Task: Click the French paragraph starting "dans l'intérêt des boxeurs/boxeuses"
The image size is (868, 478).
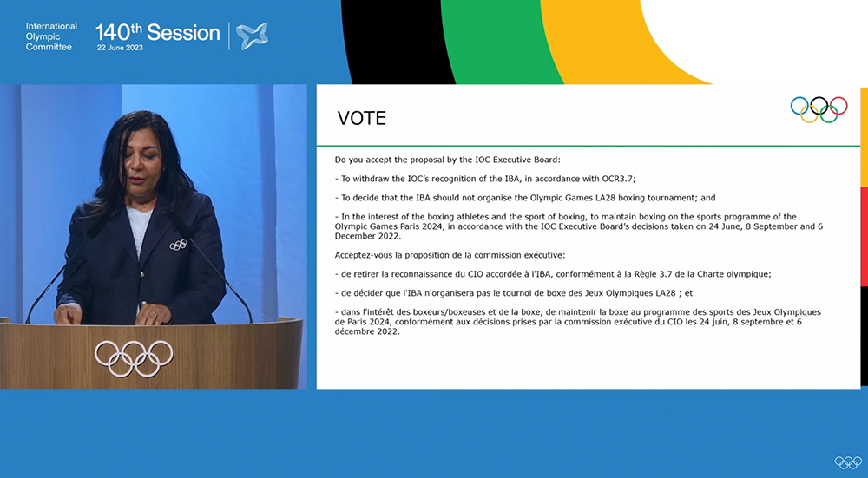Action: click(x=577, y=322)
